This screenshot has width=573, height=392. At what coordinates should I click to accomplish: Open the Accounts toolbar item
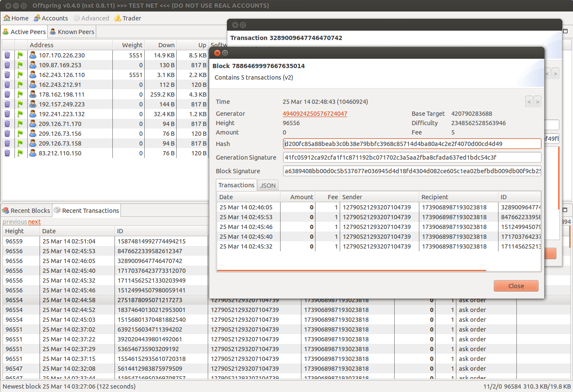pyautogui.click(x=51, y=18)
